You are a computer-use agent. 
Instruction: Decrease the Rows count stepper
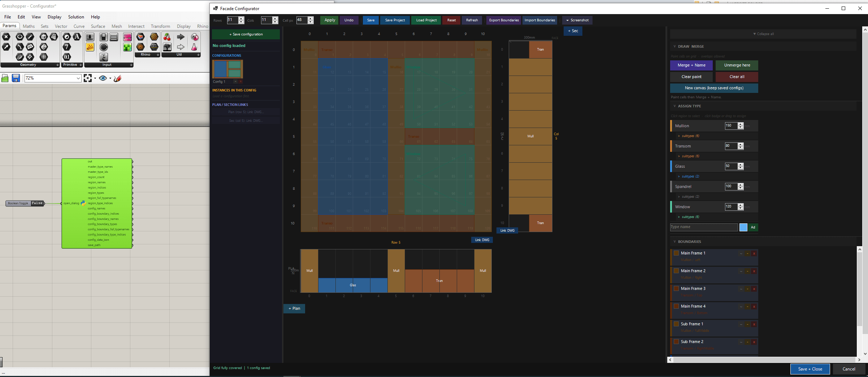pos(241,22)
